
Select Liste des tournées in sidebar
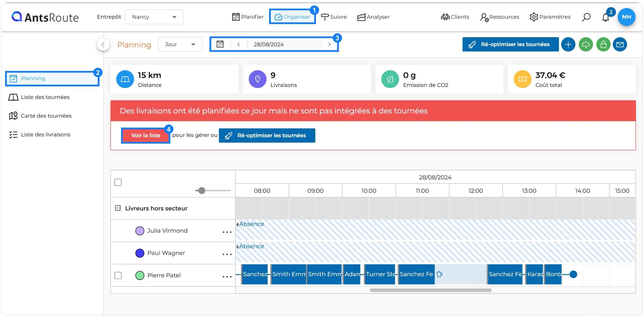(x=39, y=97)
